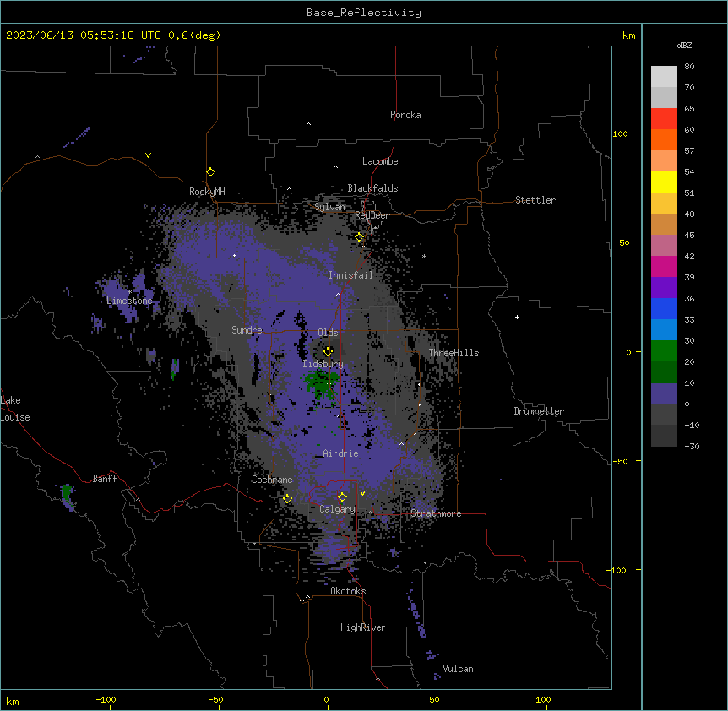Click the dBZ legend heading
The height and width of the screenshot is (711, 728).
pyautogui.click(x=684, y=45)
